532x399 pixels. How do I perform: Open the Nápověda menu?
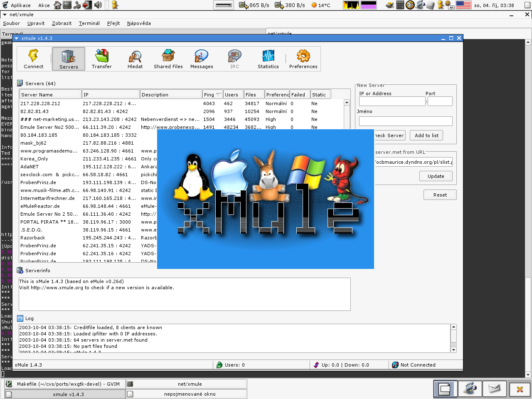click(x=139, y=23)
